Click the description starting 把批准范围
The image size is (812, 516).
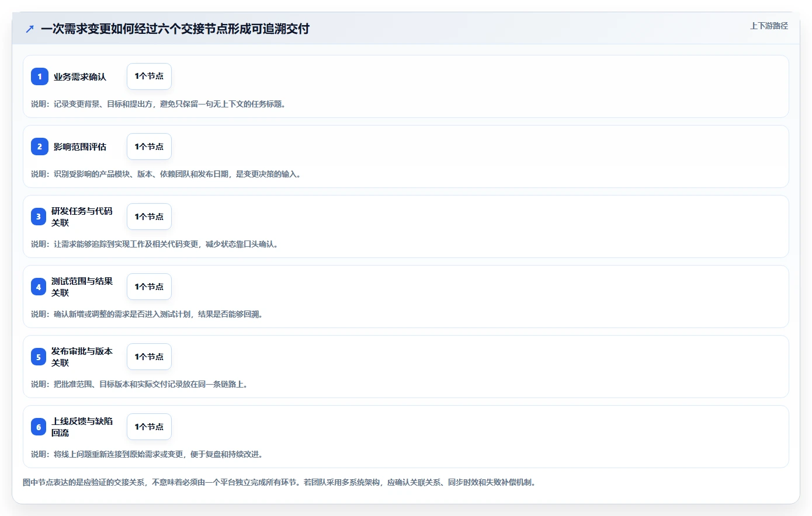tap(140, 384)
